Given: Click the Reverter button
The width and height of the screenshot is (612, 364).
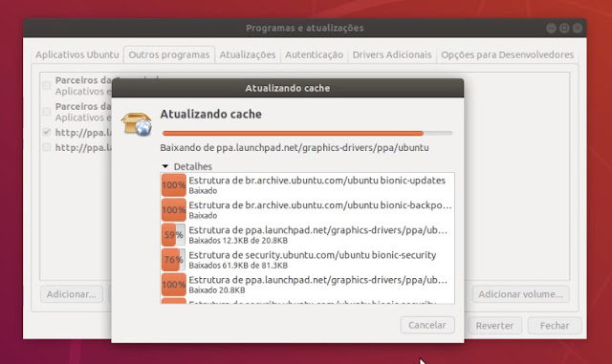Looking at the screenshot, I should tap(494, 326).
